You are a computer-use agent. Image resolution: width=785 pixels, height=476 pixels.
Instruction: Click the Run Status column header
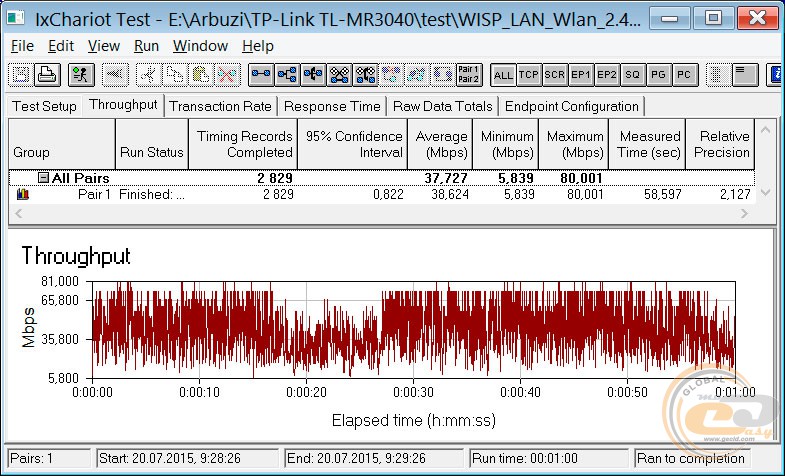tap(152, 144)
